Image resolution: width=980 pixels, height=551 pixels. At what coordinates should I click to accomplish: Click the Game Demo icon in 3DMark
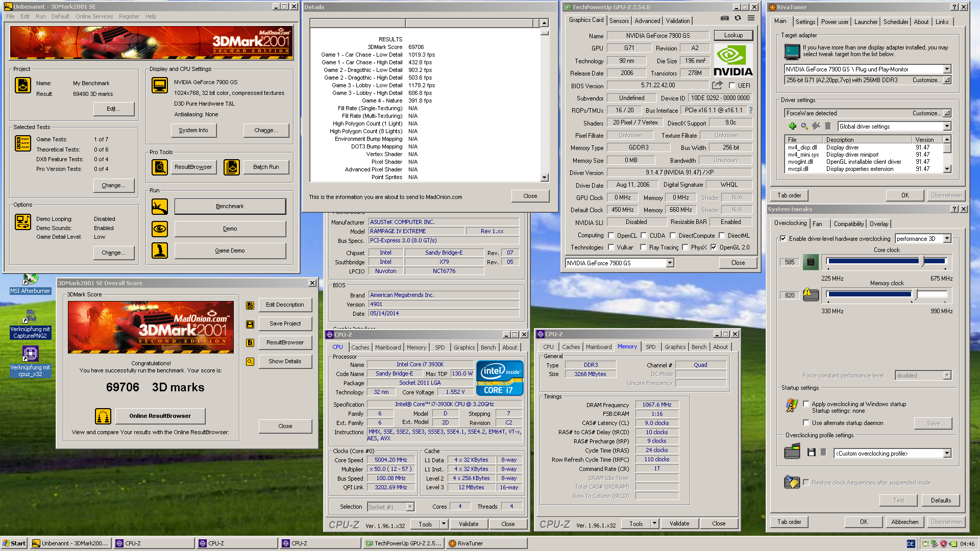160,251
